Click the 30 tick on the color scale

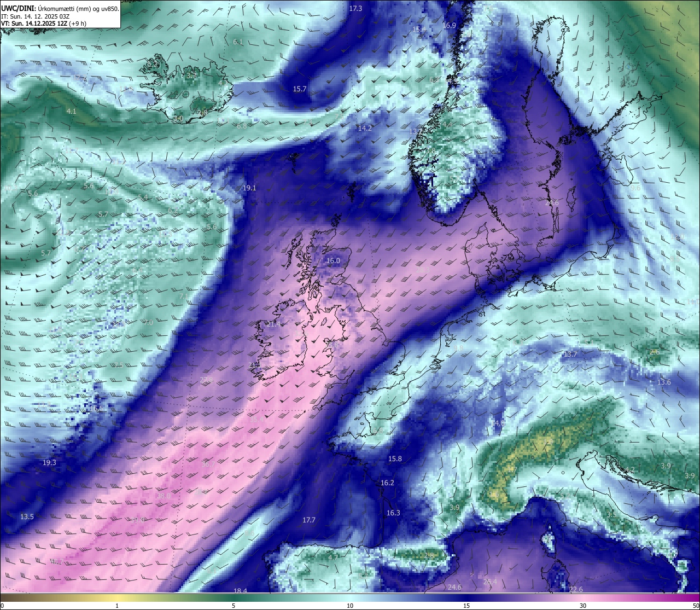583,606
